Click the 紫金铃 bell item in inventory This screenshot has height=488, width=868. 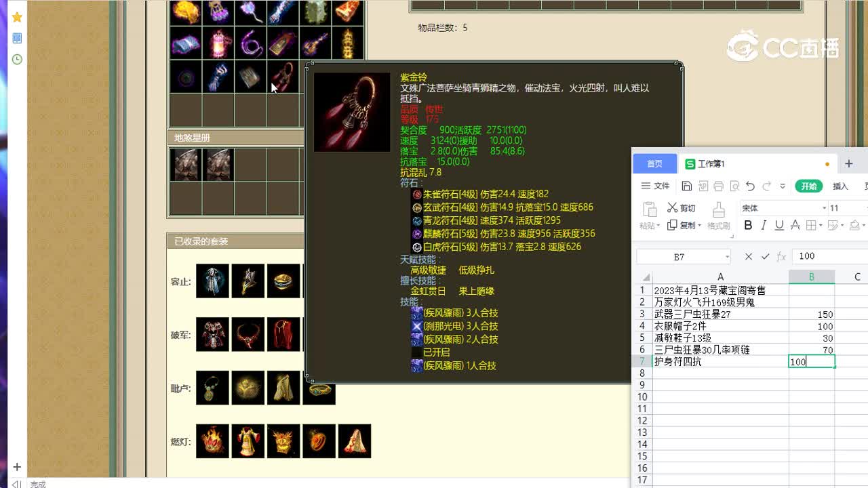pos(283,77)
